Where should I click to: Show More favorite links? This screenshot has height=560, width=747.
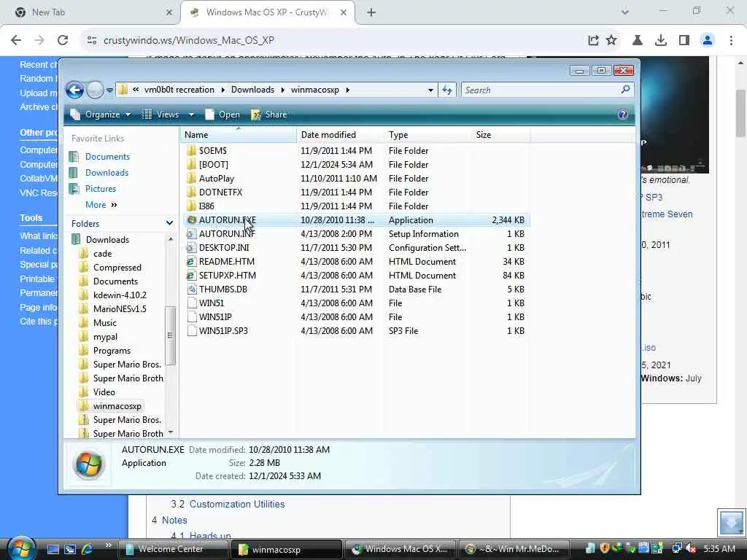[x=101, y=205]
